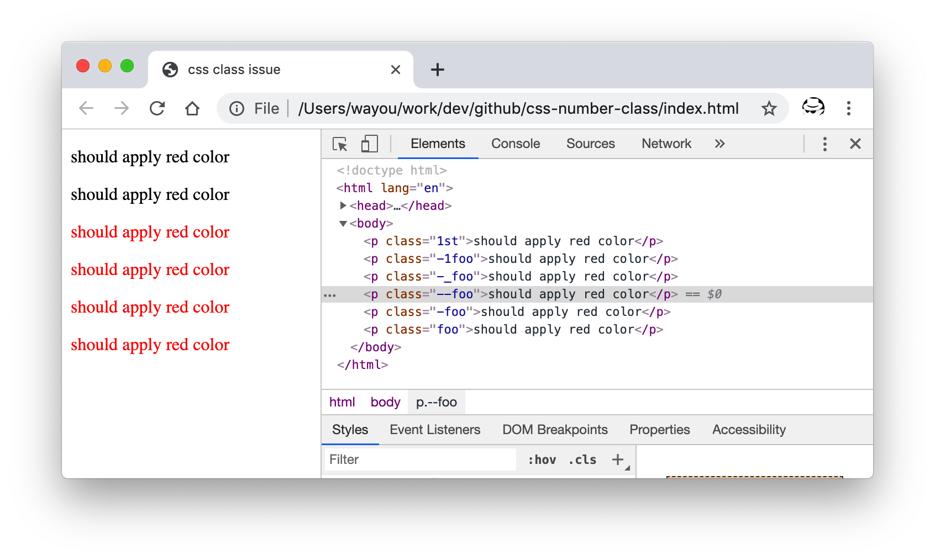This screenshot has height=560, width=935.
Task: Open the DOM Breakpoints pane
Action: 555,430
